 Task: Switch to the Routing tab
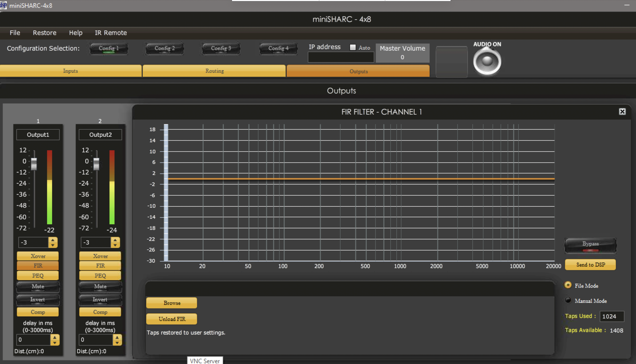(214, 71)
